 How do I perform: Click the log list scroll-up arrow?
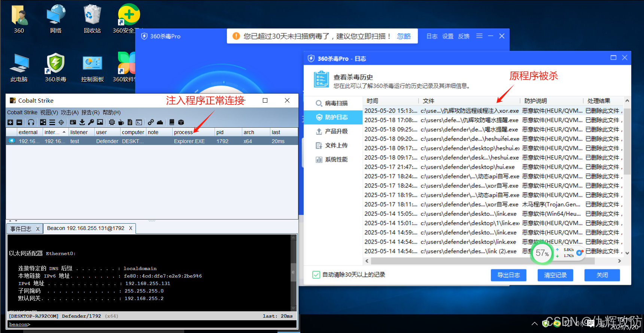627,101
